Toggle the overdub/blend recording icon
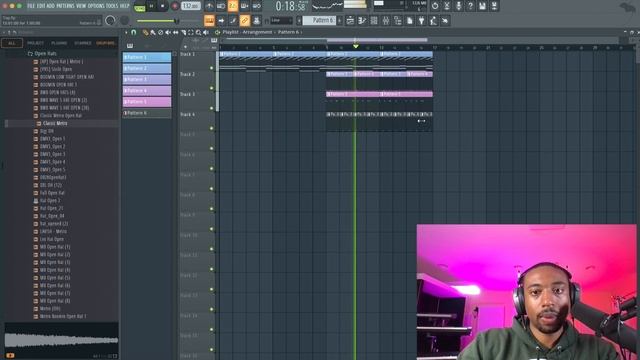The height and width of the screenshot is (360, 640). pos(244,6)
